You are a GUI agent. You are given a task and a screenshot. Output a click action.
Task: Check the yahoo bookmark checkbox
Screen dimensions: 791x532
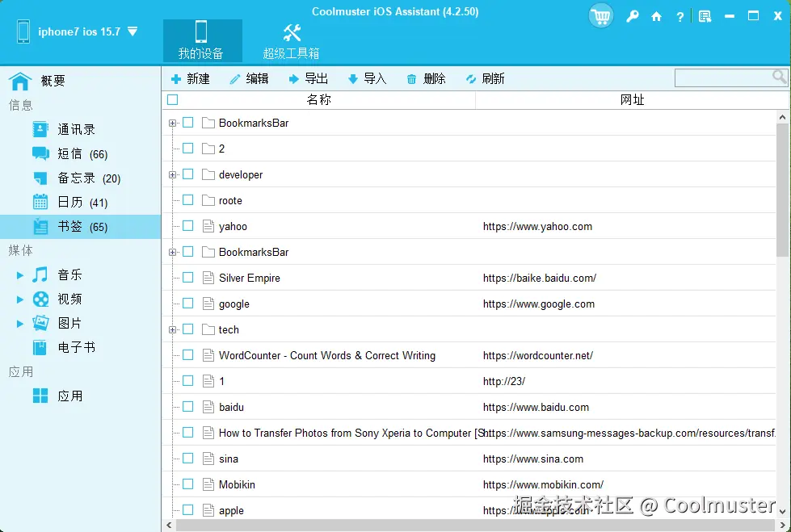pyautogui.click(x=187, y=225)
